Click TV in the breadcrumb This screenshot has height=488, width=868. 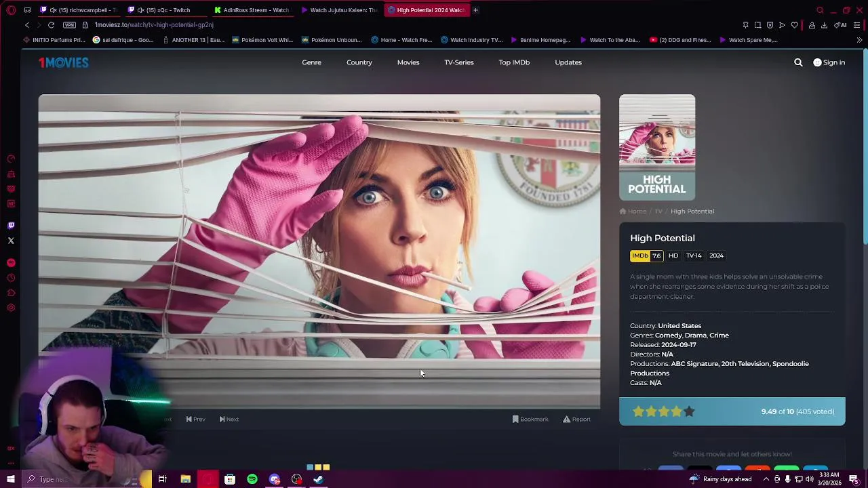[658, 211]
